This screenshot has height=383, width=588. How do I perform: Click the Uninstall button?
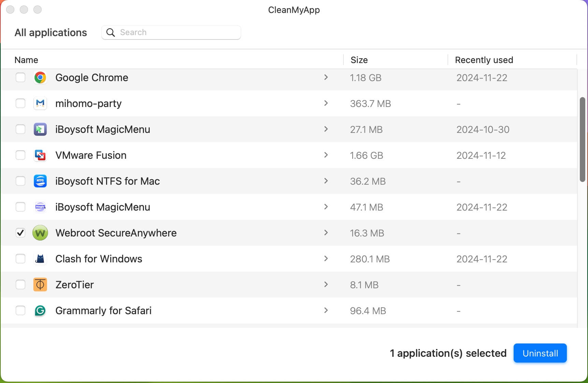tap(540, 353)
